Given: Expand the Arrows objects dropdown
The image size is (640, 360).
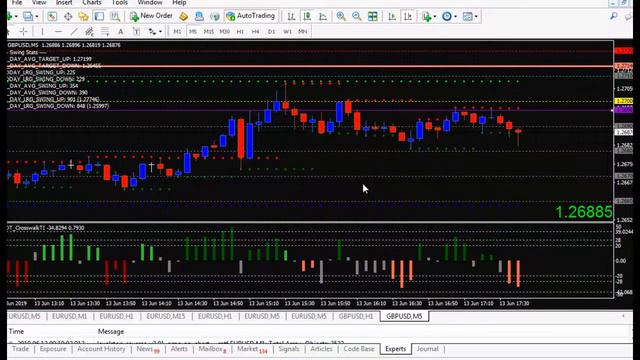Looking at the screenshot, I should tap(160, 32).
